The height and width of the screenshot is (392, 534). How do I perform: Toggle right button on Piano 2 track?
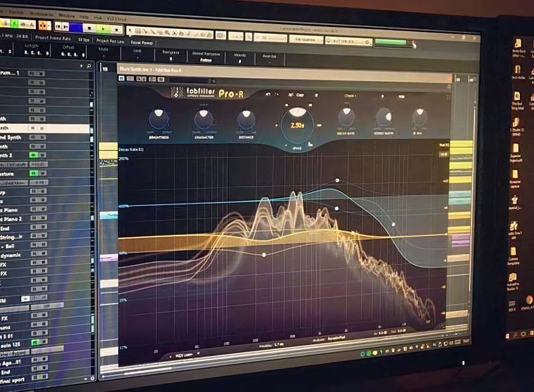(x=42, y=218)
